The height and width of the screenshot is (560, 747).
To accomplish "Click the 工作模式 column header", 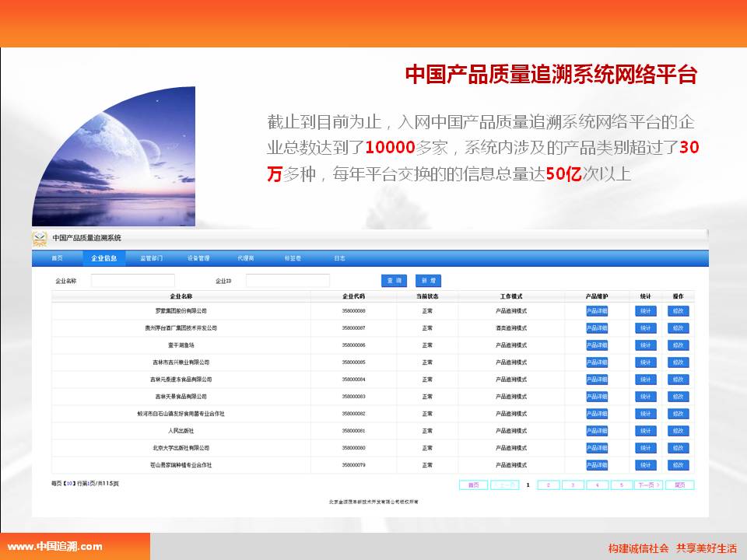I will 511,296.
